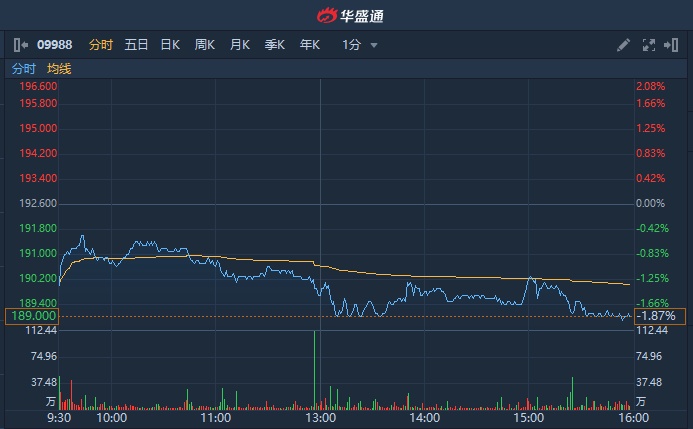693x429 pixels.
Task: Click the left 112.44 volume axis label
Action: [x=41, y=330]
